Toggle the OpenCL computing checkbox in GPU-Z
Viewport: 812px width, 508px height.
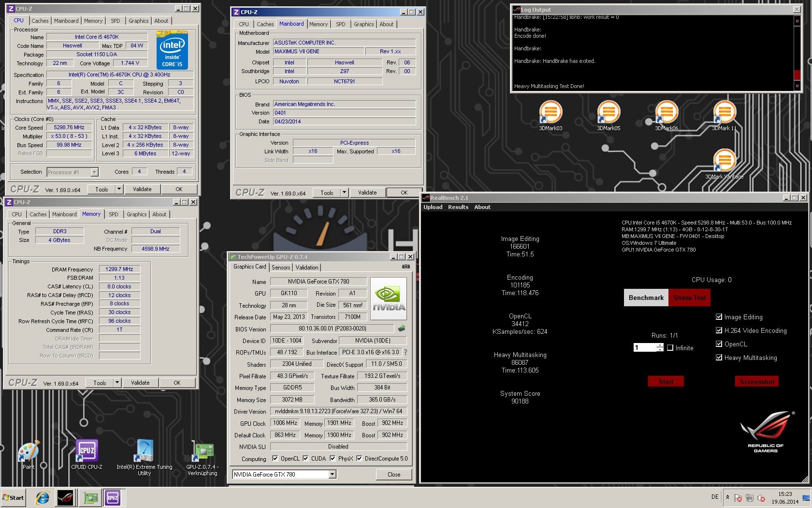coord(275,458)
